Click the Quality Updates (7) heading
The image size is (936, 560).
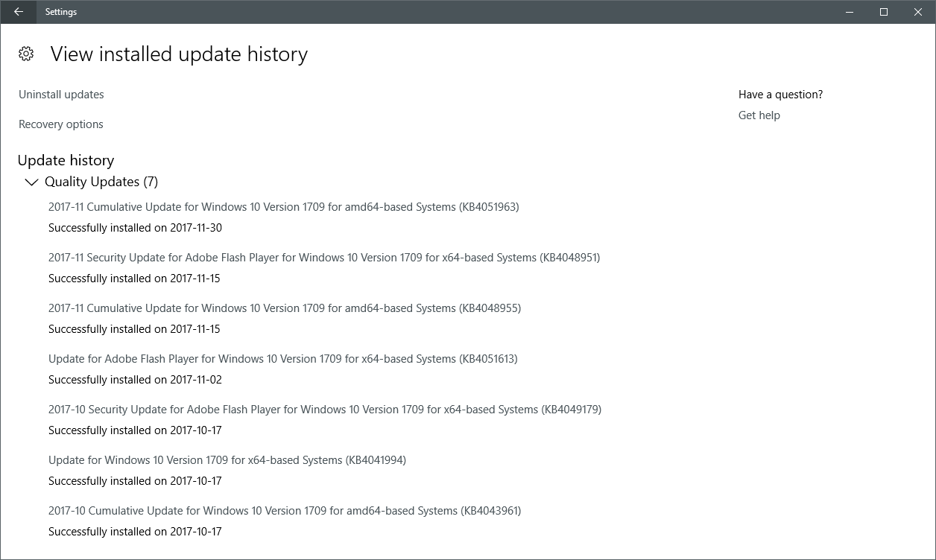(x=101, y=182)
